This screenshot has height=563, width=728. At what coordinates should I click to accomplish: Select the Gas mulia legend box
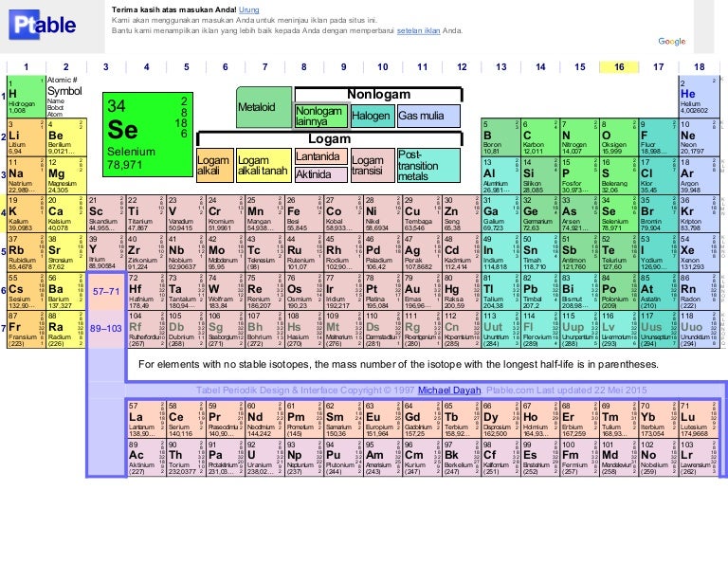coord(429,116)
